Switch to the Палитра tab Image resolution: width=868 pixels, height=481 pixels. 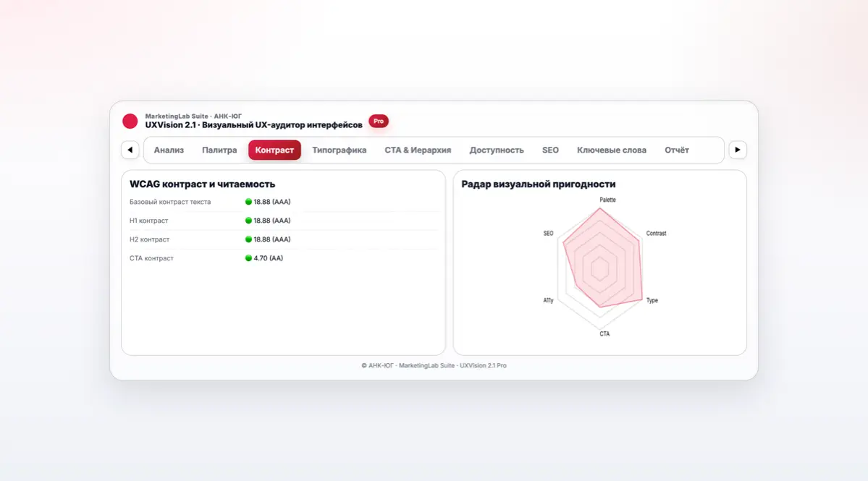click(x=219, y=150)
